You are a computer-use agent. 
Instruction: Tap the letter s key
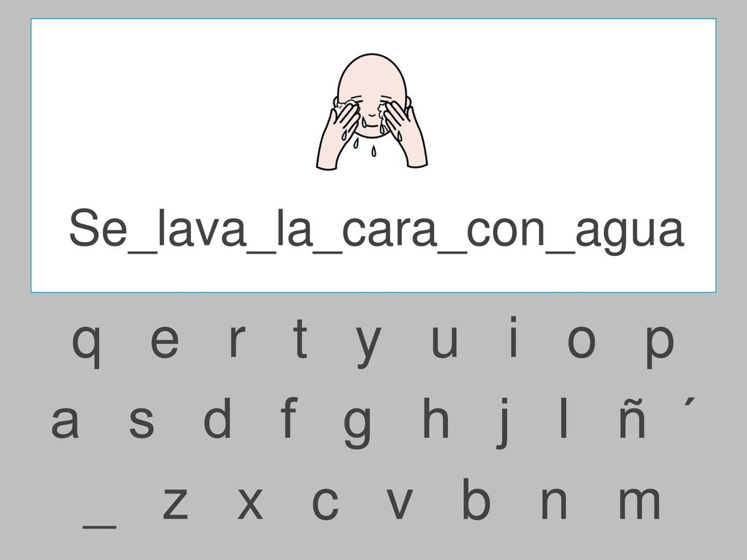tap(142, 421)
